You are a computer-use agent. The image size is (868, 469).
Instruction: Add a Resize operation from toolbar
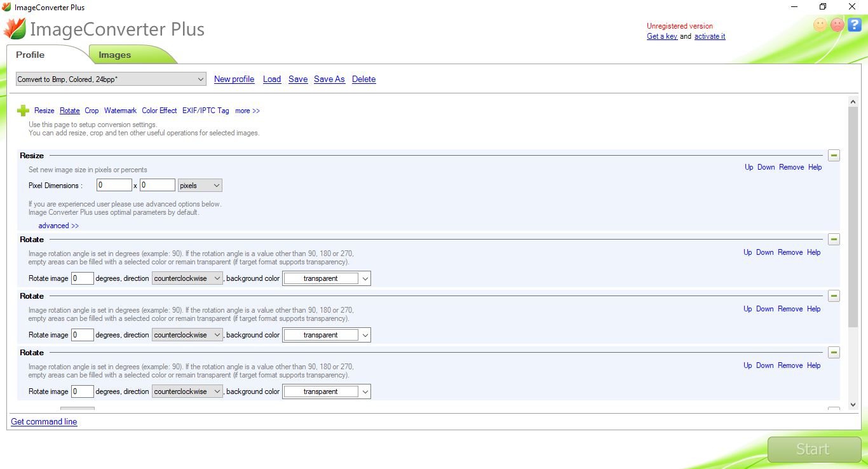pyautogui.click(x=44, y=111)
